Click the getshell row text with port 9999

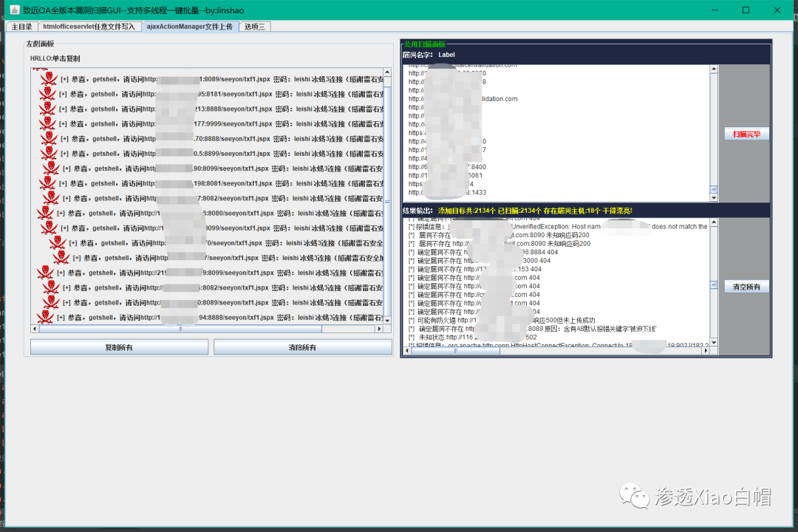pos(222,123)
